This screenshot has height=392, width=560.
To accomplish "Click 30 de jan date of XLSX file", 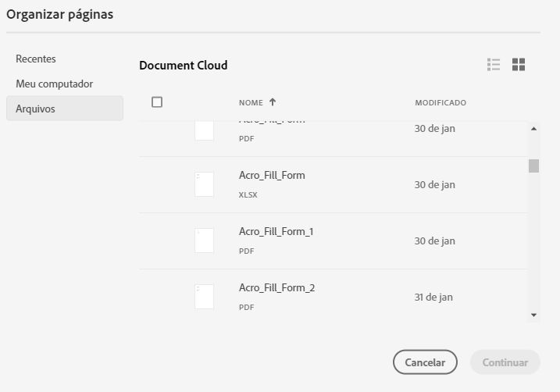I will (x=434, y=185).
